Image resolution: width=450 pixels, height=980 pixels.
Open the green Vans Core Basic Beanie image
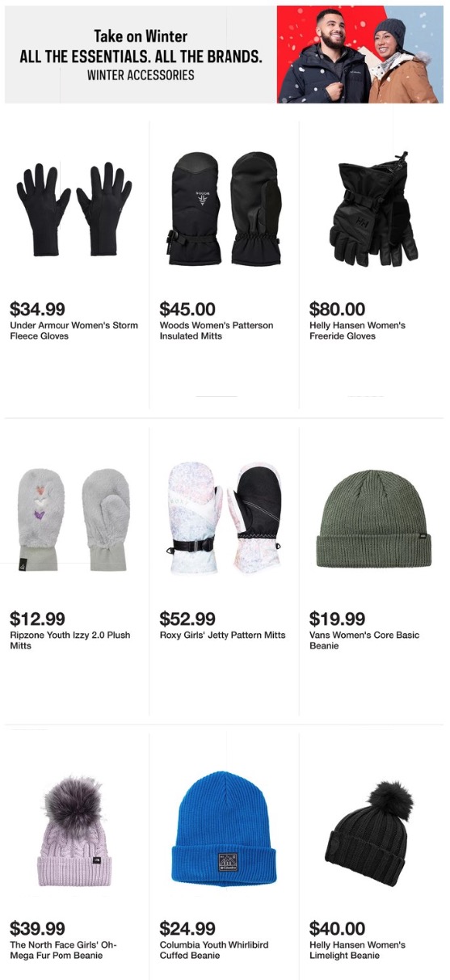tap(374, 518)
